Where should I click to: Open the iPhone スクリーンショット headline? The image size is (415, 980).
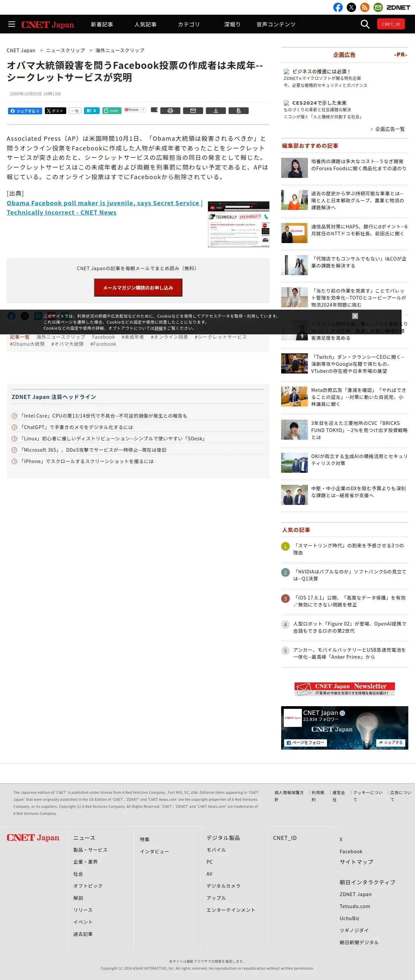pos(86,461)
